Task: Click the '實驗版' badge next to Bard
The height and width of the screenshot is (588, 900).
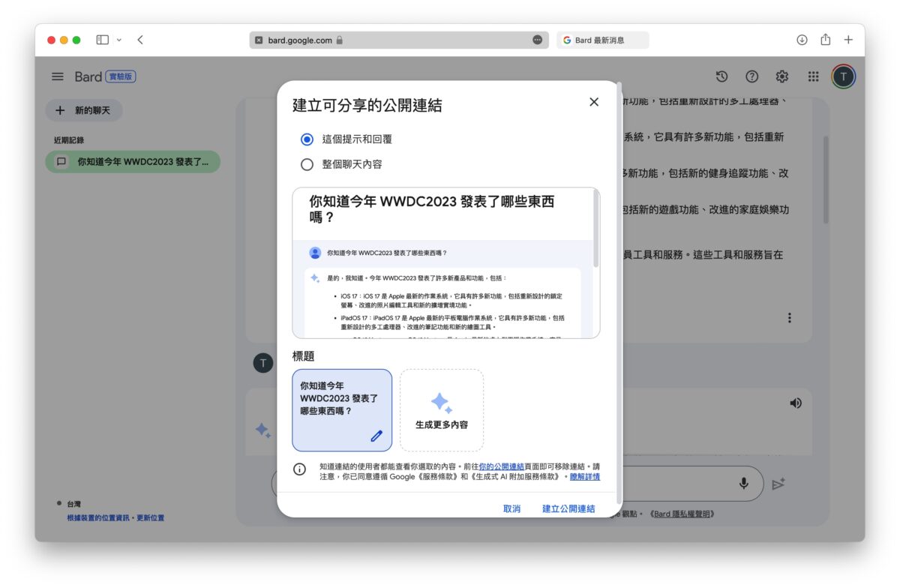Action: click(x=121, y=76)
